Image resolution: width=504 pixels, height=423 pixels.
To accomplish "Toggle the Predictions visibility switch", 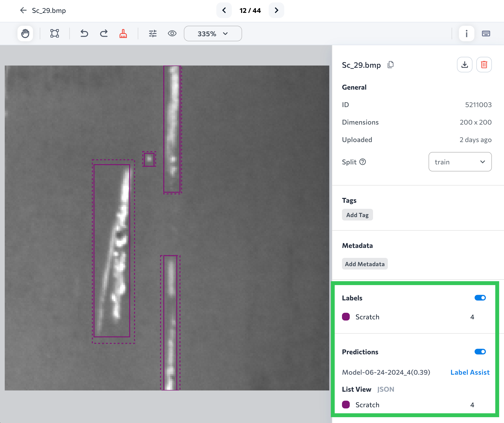I will pos(480,352).
